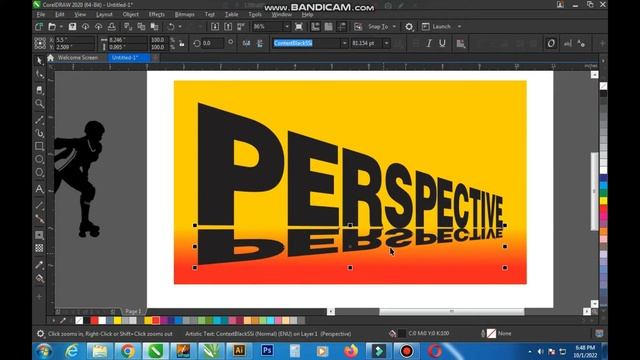Open the zoom level 86% dropdown

[287, 27]
